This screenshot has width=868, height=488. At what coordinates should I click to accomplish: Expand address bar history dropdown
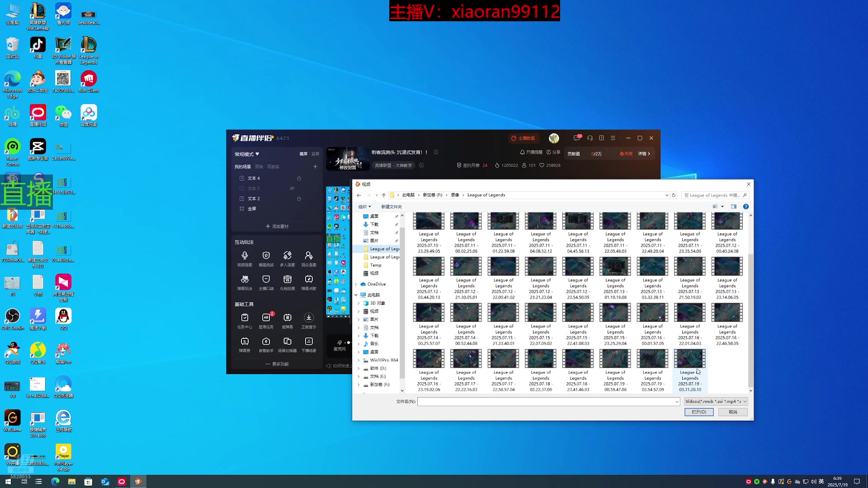pos(666,195)
